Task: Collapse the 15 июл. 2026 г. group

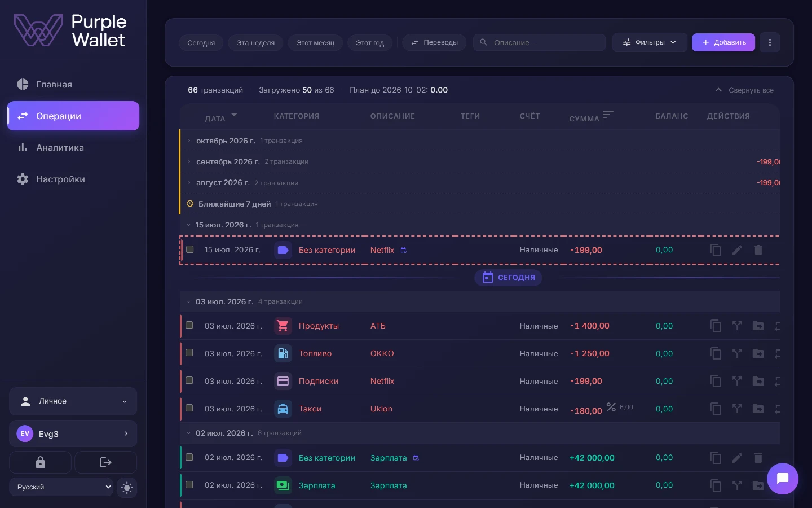Action: click(x=189, y=225)
